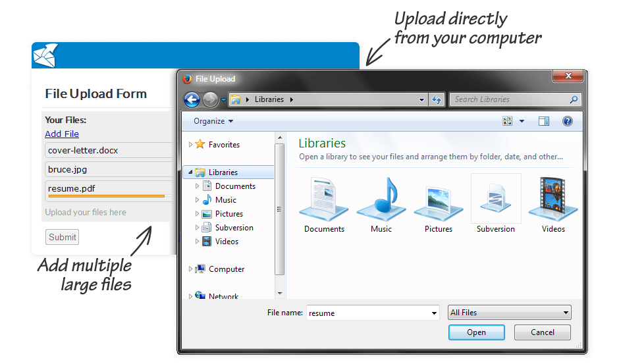Image resolution: width=619 pixels, height=364 pixels.
Task: Select the Music library icon
Action: click(381, 199)
